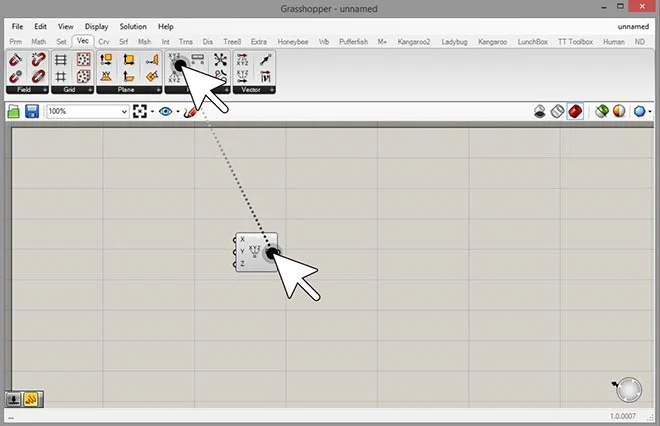The width and height of the screenshot is (660, 426).
Task: Select top-left XYZ arrow icon in Vector panel
Action: tap(242, 60)
